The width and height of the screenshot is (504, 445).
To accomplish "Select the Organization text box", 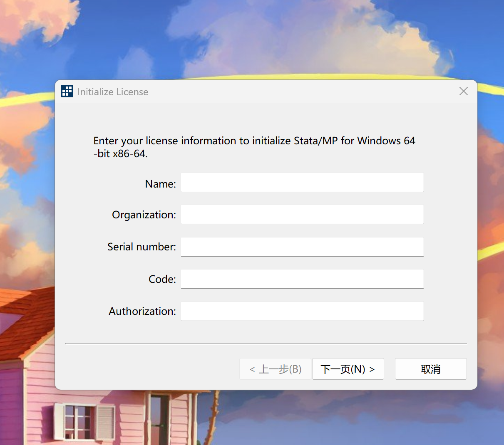I will (x=302, y=215).
